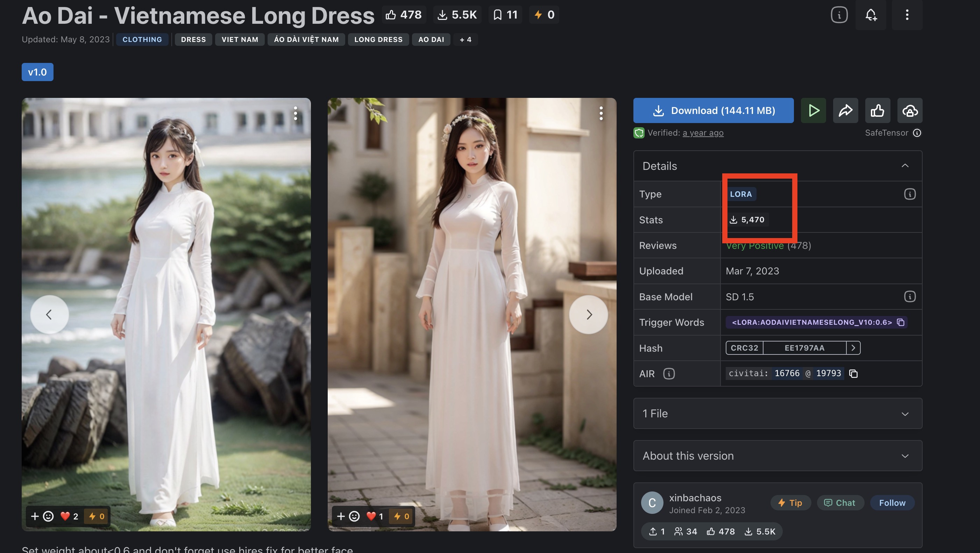Click the lightning buzz badge showing 0

click(x=544, y=15)
